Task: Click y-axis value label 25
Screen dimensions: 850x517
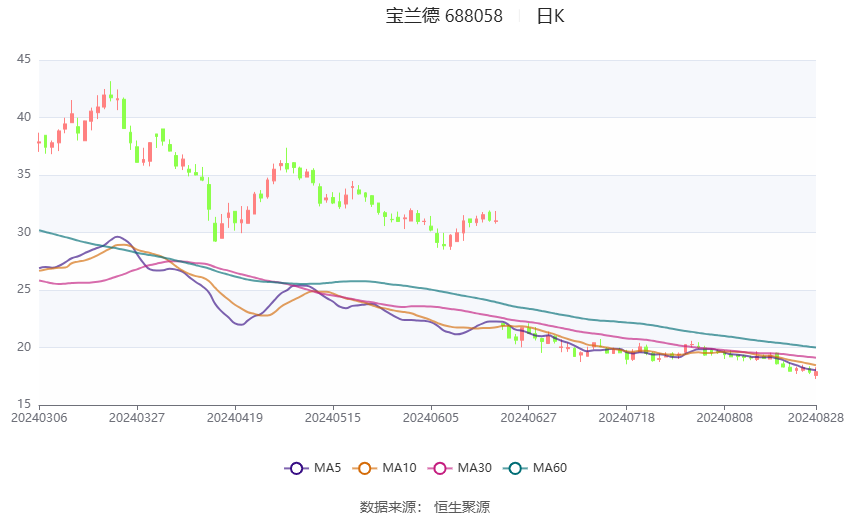Action: click(24, 289)
